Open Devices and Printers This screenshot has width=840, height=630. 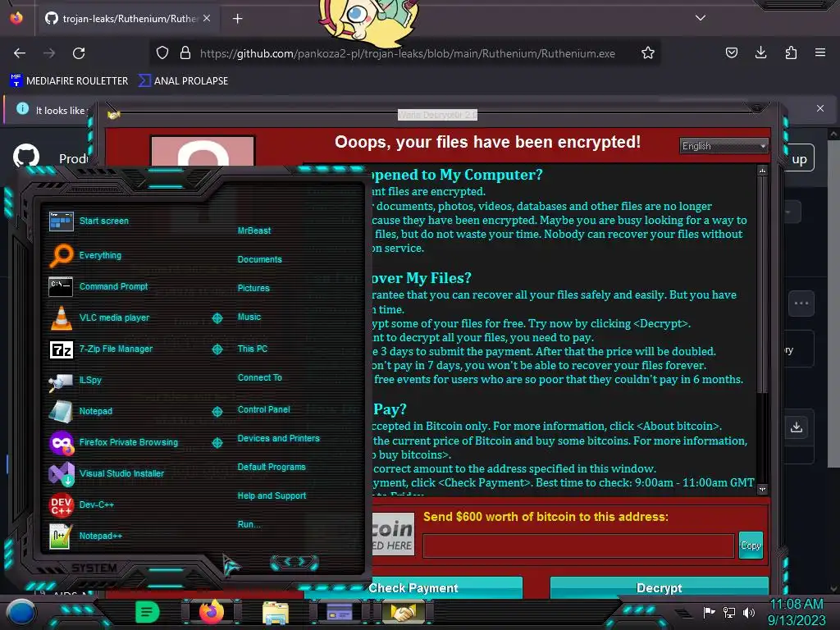[x=279, y=438]
